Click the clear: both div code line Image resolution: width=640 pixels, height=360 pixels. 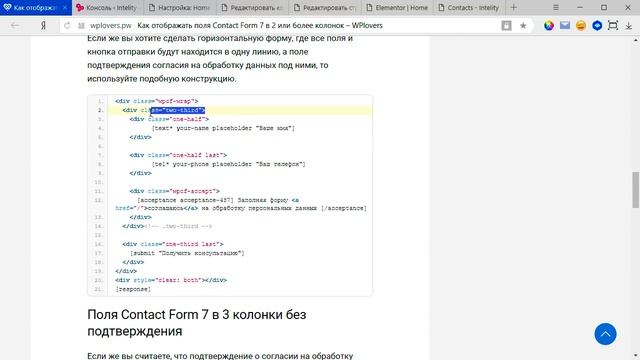coord(171,280)
